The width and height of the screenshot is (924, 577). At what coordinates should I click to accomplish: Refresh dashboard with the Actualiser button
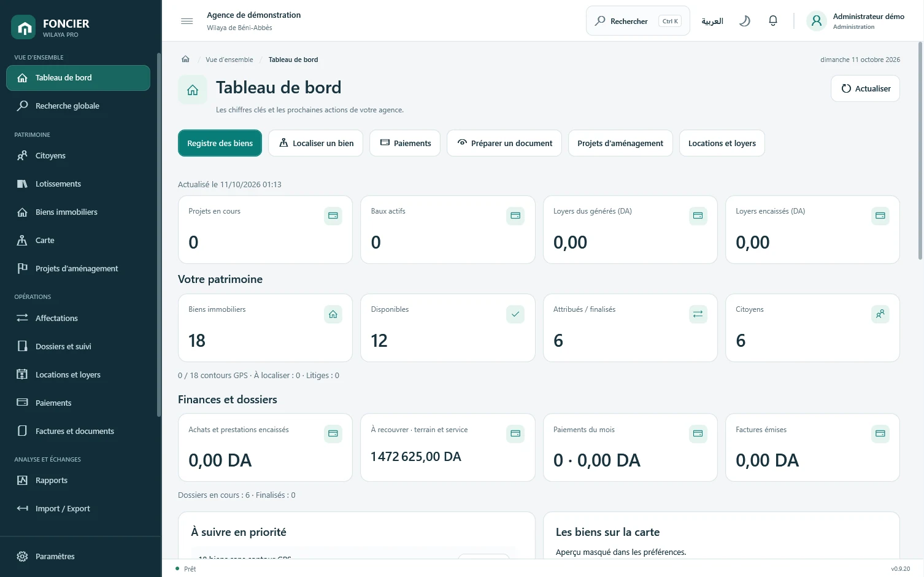click(865, 88)
